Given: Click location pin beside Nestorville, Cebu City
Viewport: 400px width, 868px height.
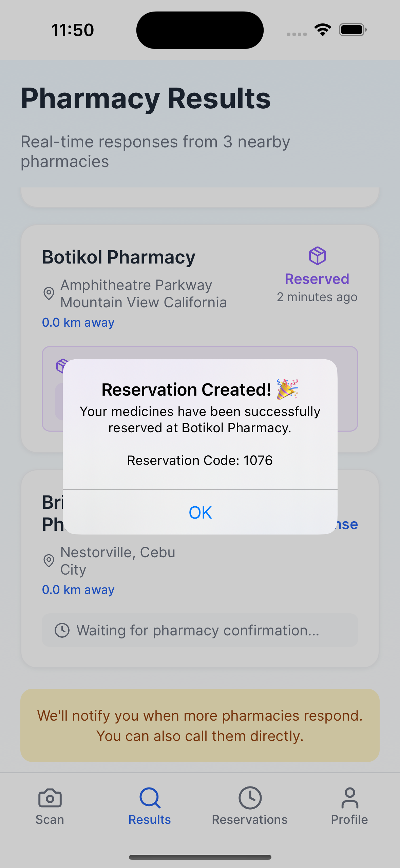Looking at the screenshot, I should click(x=49, y=561).
